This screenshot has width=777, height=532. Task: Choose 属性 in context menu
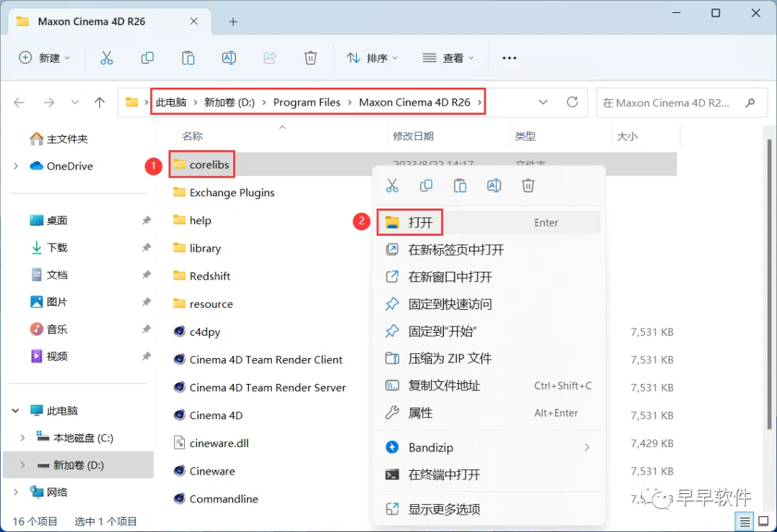pos(489,413)
